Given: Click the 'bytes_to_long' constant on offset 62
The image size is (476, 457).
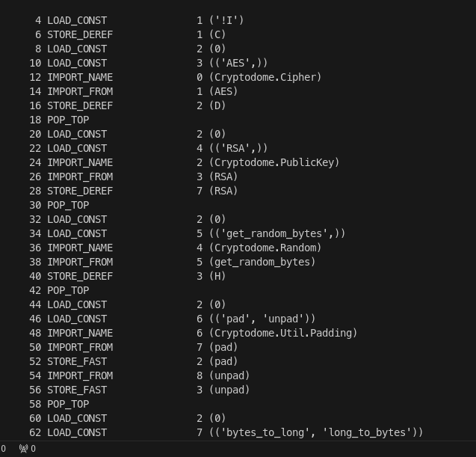Looking at the screenshot, I should click(265, 432).
